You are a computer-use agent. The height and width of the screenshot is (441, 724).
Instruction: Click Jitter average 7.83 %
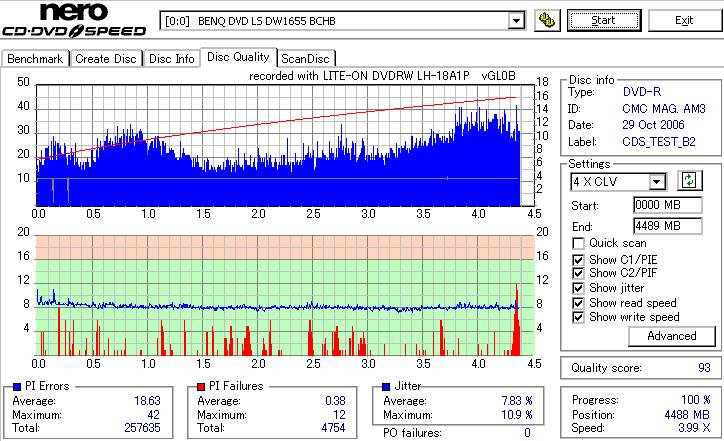517,400
